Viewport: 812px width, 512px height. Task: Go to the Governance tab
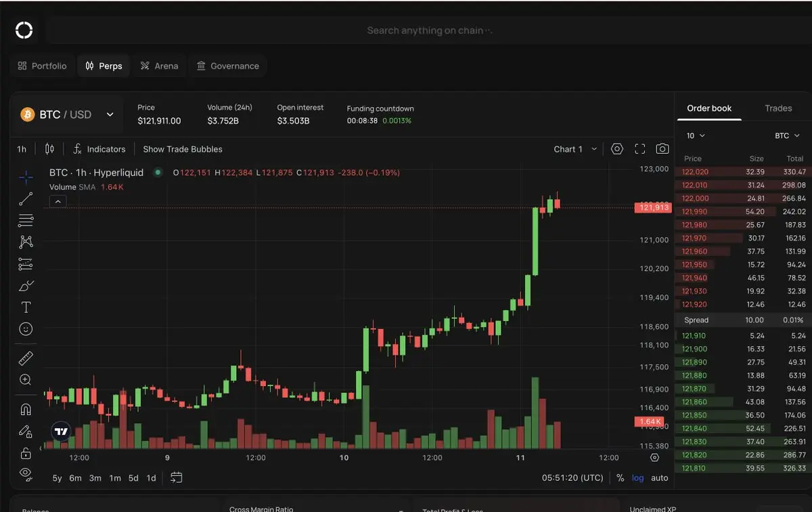click(x=228, y=66)
